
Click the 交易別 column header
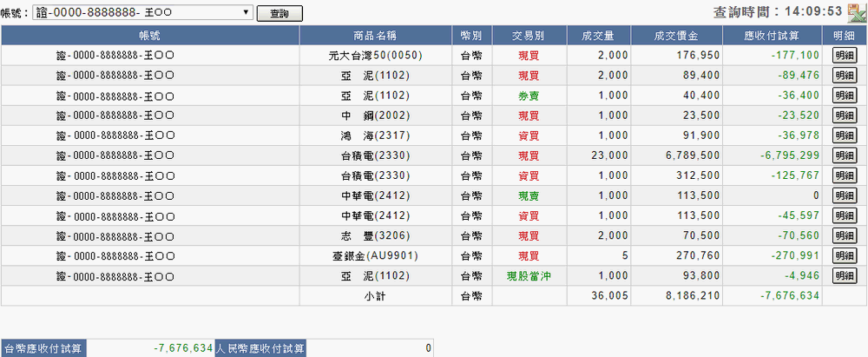(528, 35)
